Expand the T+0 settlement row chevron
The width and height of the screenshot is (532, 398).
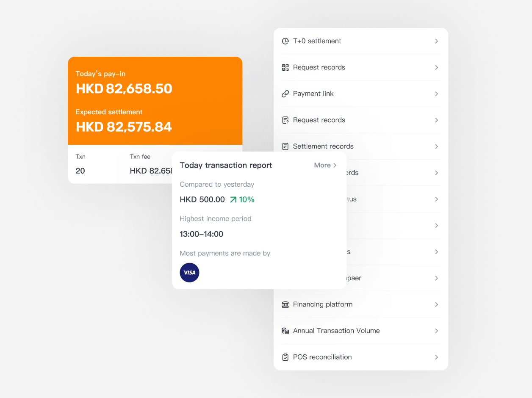click(436, 41)
